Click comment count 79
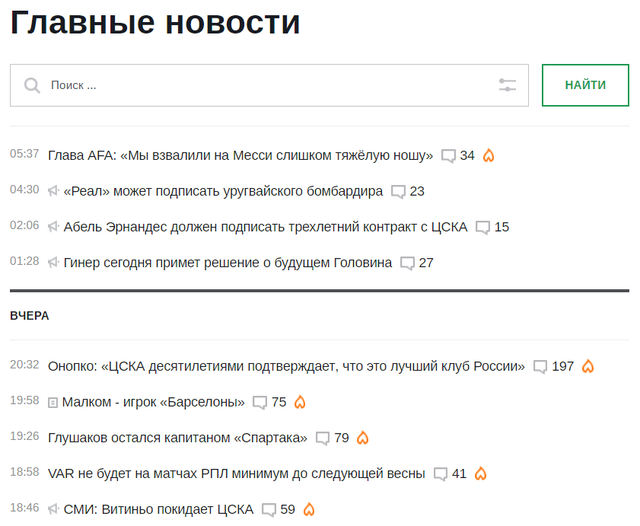This screenshot has height=526, width=640. pos(342,438)
